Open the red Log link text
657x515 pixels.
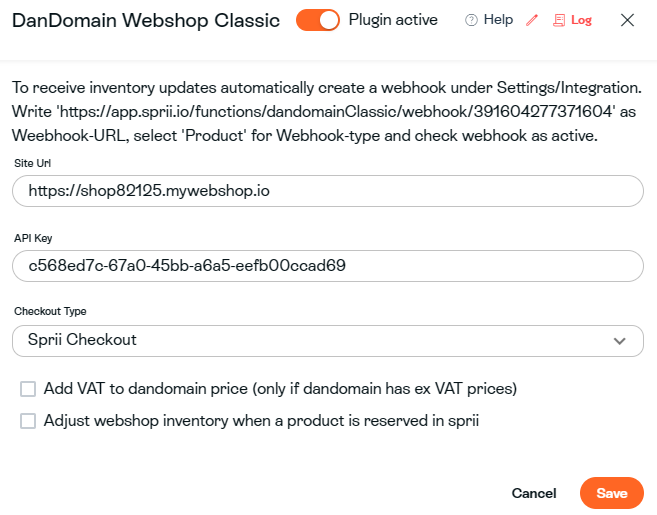[581, 20]
